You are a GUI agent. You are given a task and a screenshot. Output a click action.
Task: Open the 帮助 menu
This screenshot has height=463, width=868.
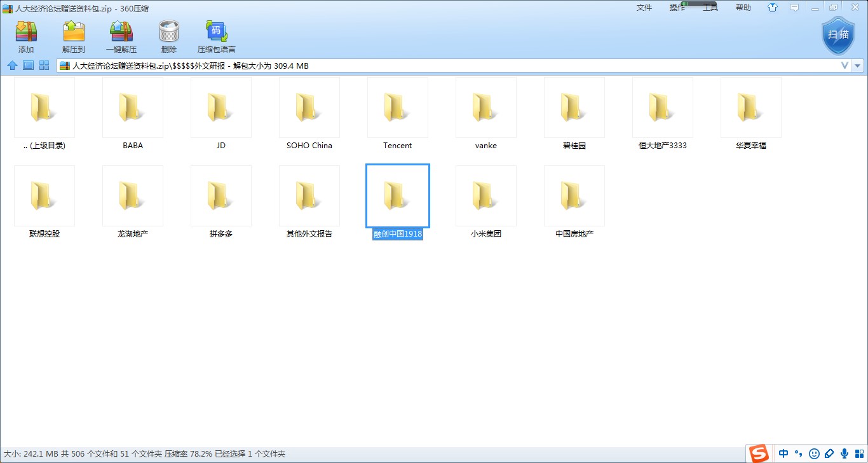[x=743, y=8]
